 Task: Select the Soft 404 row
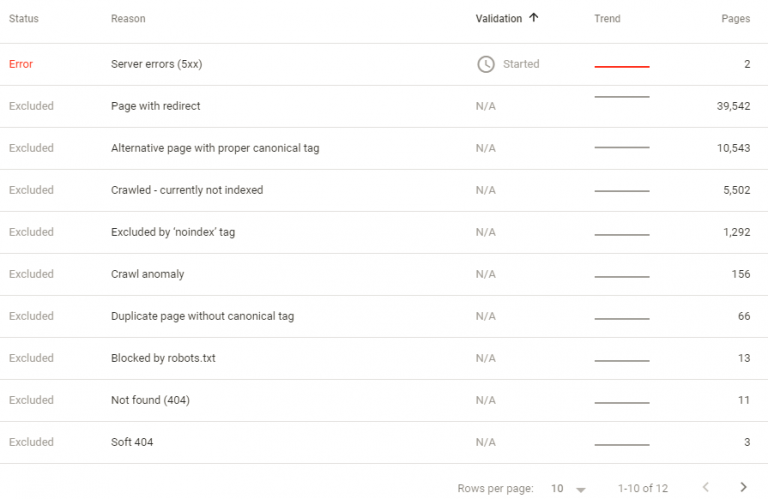click(x=384, y=443)
